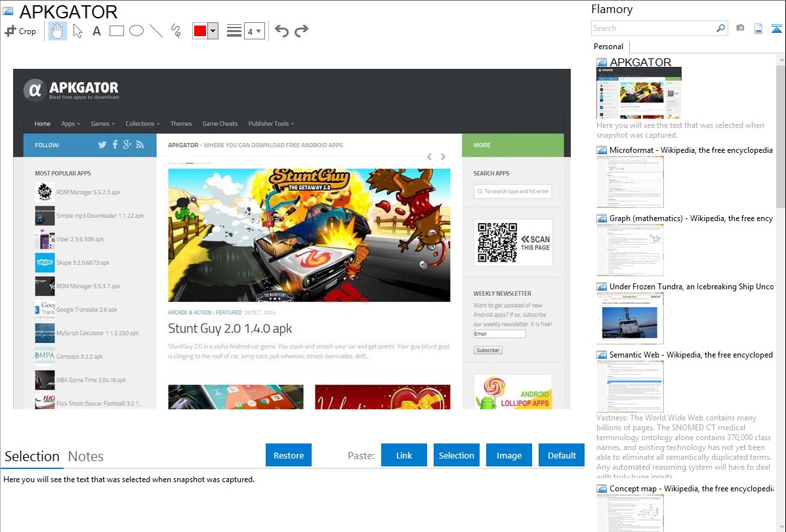786x532 pixels.
Task: Click the Selection paste button
Action: click(456, 455)
